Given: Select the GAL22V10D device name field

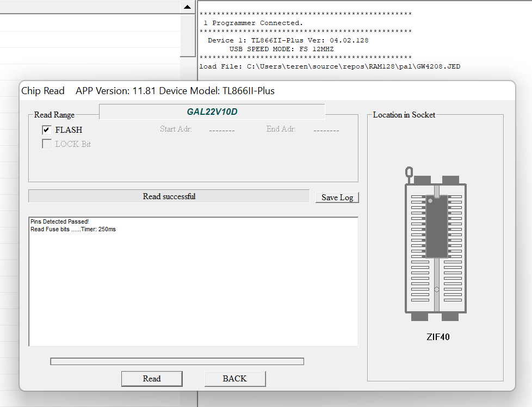Looking at the screenshot, I should [212, 112].
